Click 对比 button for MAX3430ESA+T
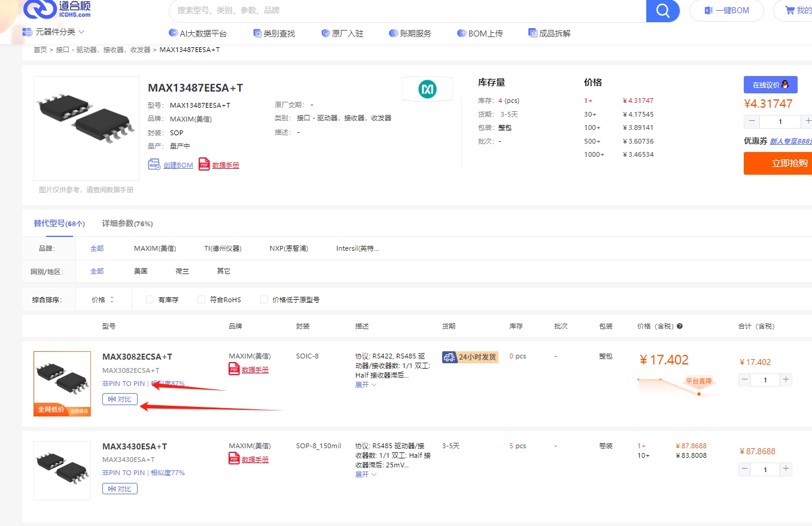 point(120,489)
